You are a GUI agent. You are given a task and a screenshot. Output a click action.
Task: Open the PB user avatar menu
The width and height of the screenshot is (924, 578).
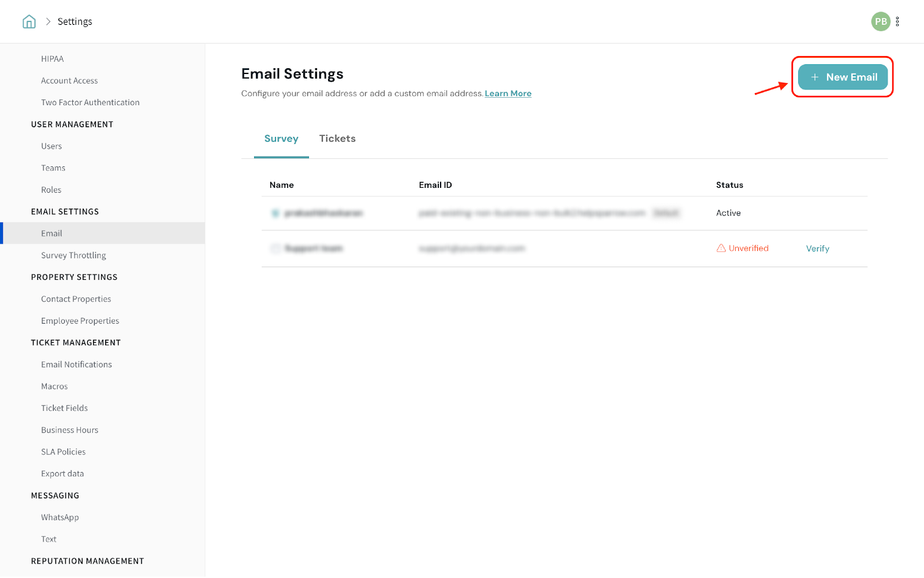coord(880,22)
